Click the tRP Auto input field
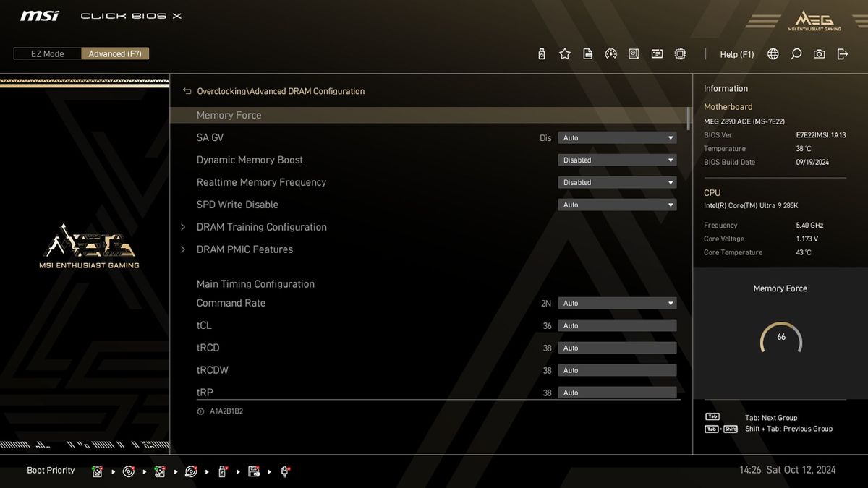868x488 pixels. [x=617, y=393]
